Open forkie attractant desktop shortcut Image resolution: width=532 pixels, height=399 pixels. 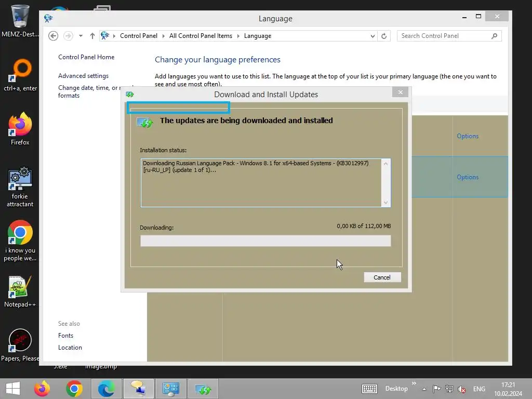[20, 187]
